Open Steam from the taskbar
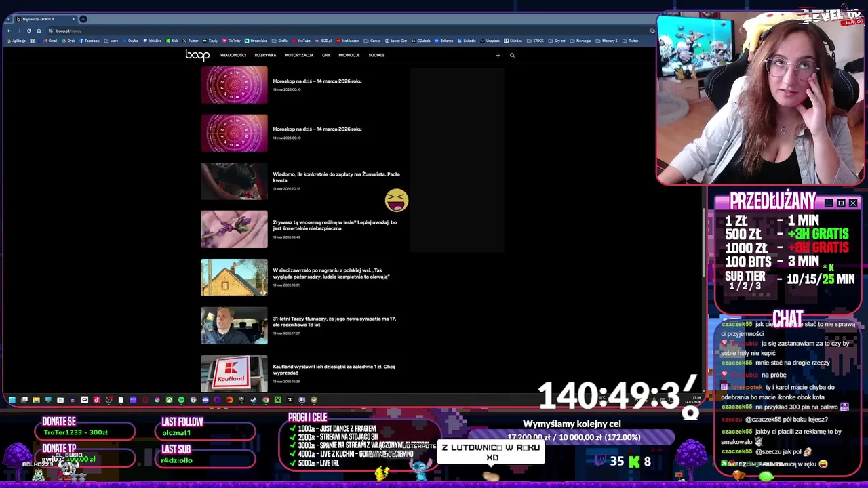 coord(254,400)
